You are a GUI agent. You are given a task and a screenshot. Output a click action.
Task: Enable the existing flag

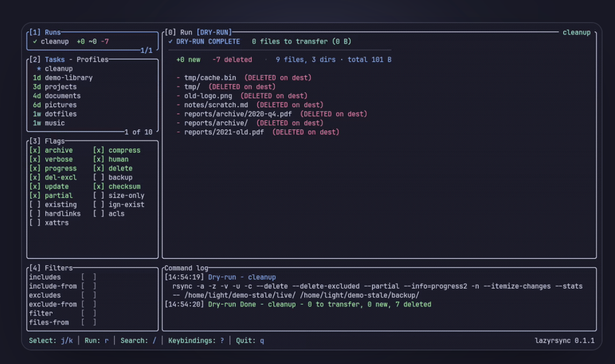pyautogui.click(x=35, y=205)
